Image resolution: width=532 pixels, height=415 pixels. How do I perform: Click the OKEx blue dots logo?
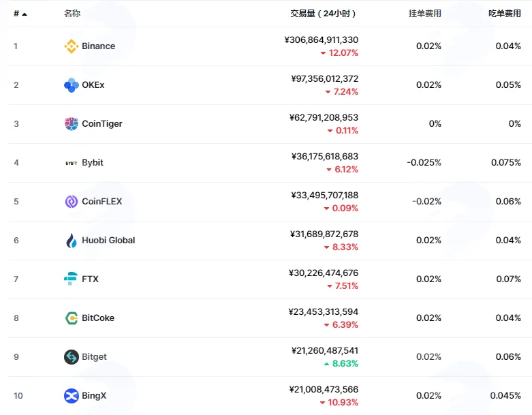pyautogui.click(x=72, y=85)
